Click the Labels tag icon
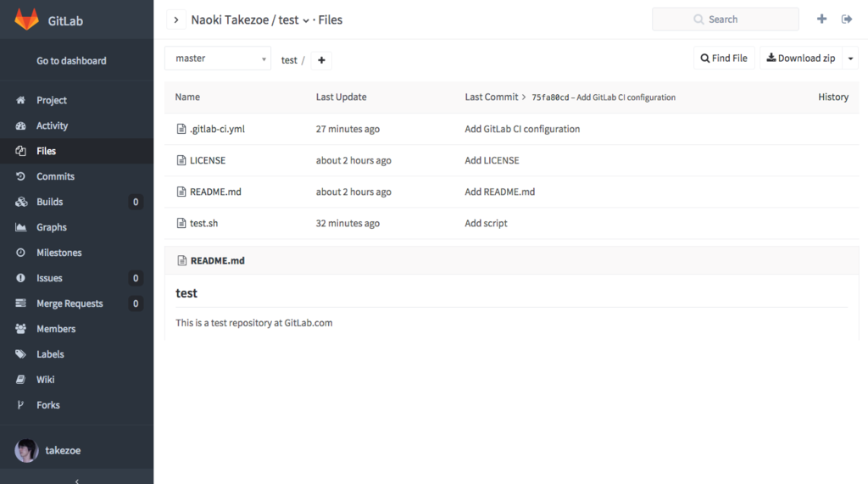The width and height of the screenshot is (868, 484). click(20, 353)
